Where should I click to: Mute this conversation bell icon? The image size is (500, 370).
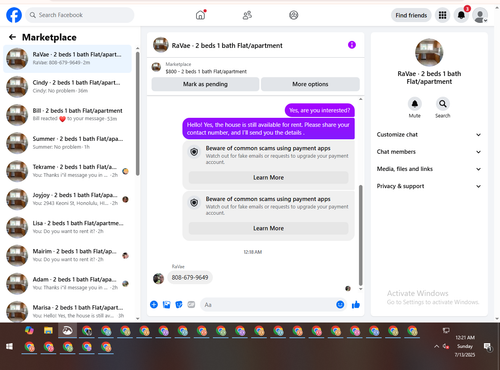(415, 104)
